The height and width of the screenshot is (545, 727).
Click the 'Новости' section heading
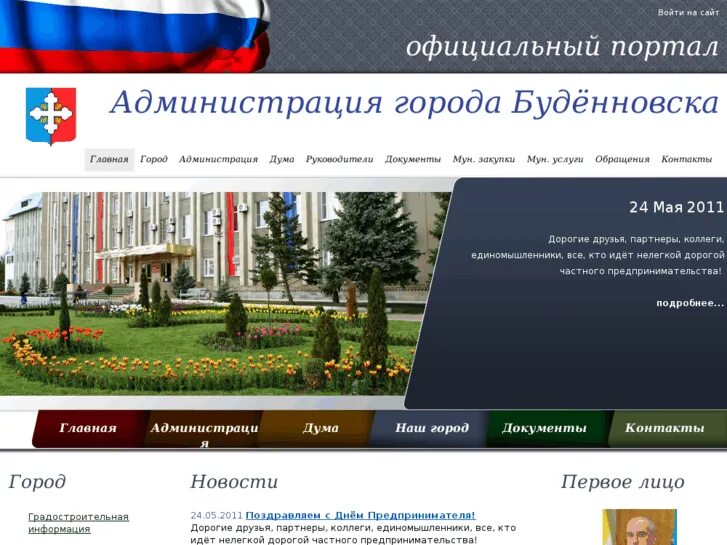point(234,481)
